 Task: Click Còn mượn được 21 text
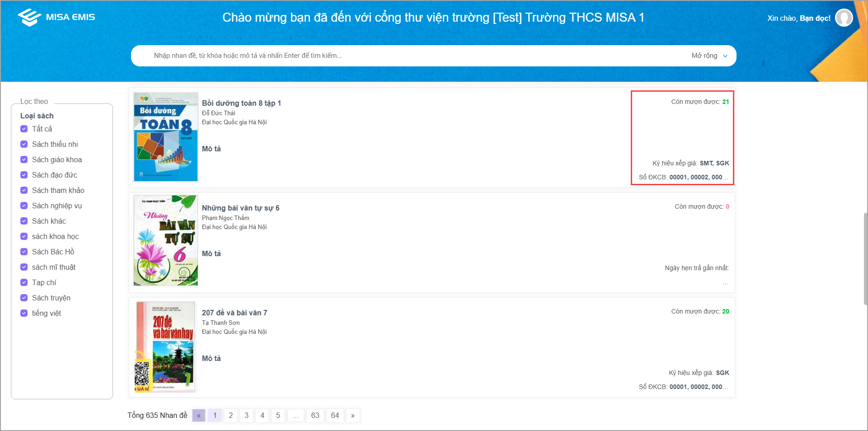tap(700, 102)
